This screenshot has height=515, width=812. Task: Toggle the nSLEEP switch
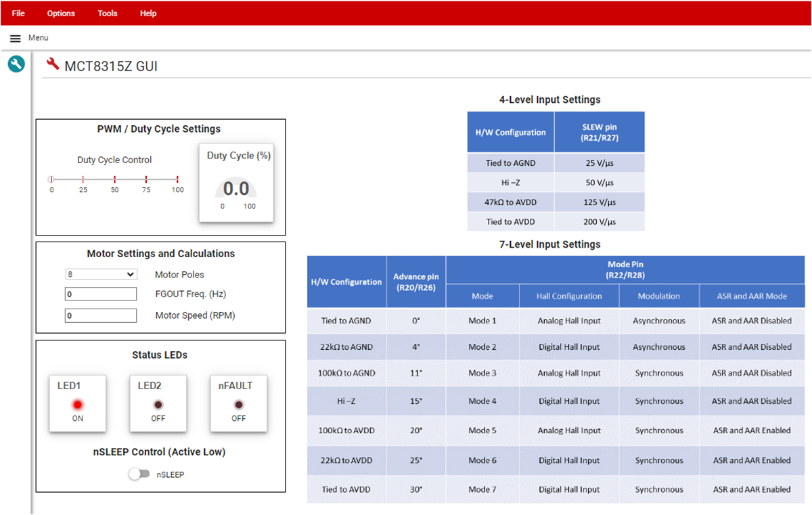point(139,474)
